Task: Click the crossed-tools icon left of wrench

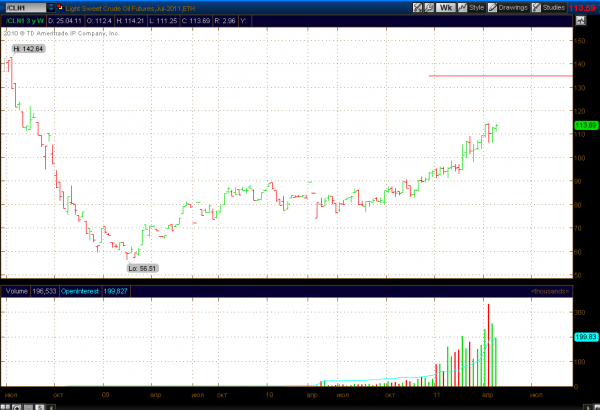Action: (x=417, y=7)
